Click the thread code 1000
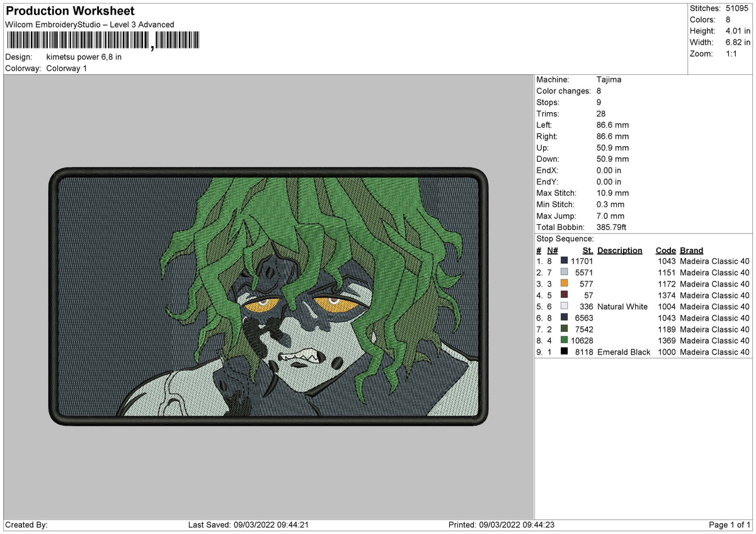Viewport: 756px width, 534px height. pos(667,351)
